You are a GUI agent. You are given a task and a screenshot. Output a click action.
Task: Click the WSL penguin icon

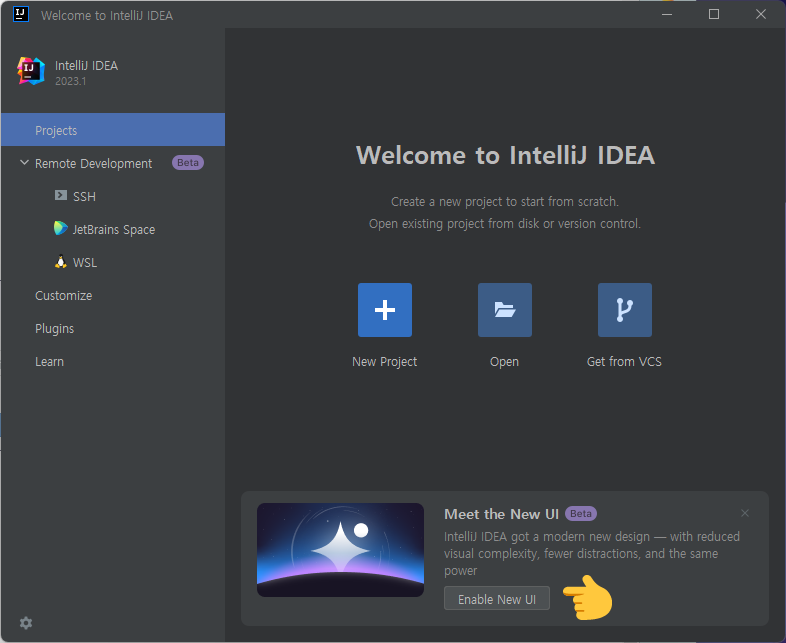(61, 262)
